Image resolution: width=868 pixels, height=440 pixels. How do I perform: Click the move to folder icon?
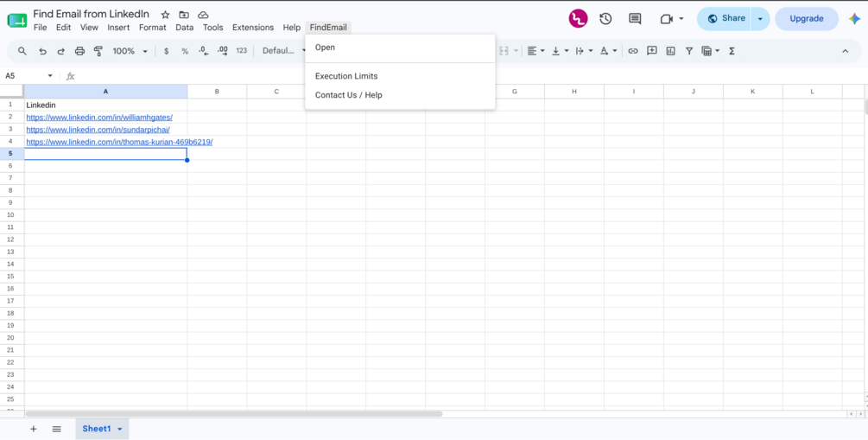pos(184,15)
